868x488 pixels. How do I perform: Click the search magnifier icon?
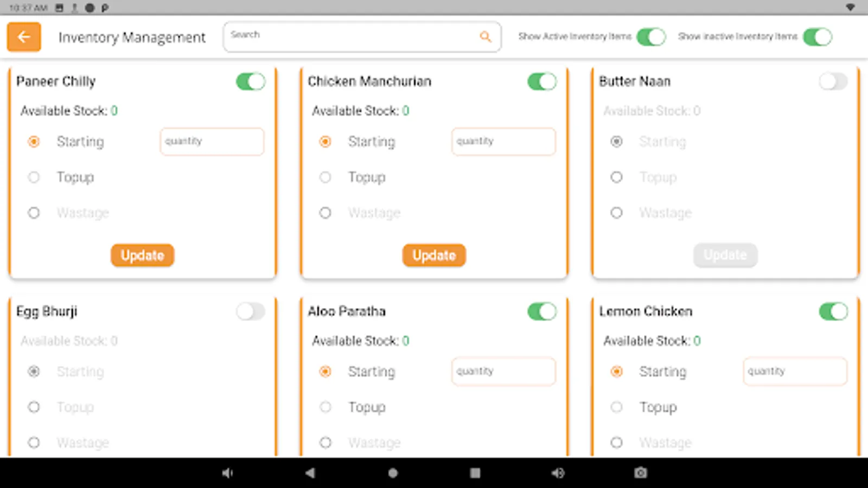click(486, 37)
